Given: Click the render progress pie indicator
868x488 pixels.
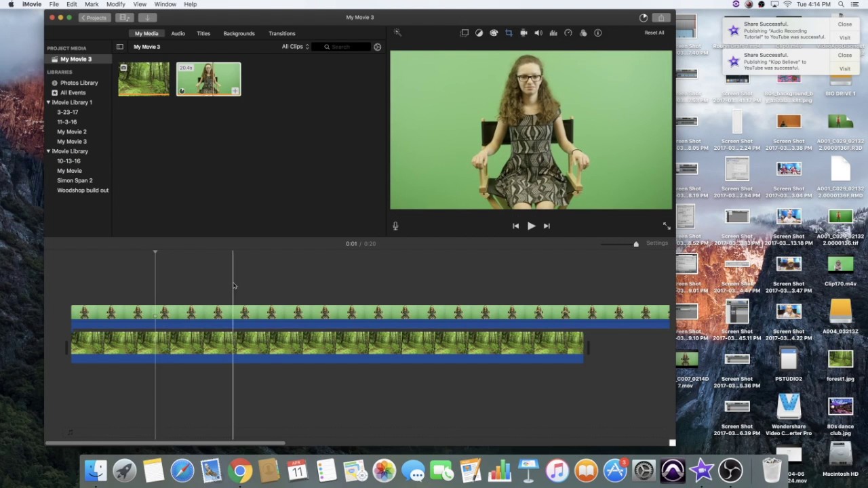Looking at the screenshot, I should 644,18.
